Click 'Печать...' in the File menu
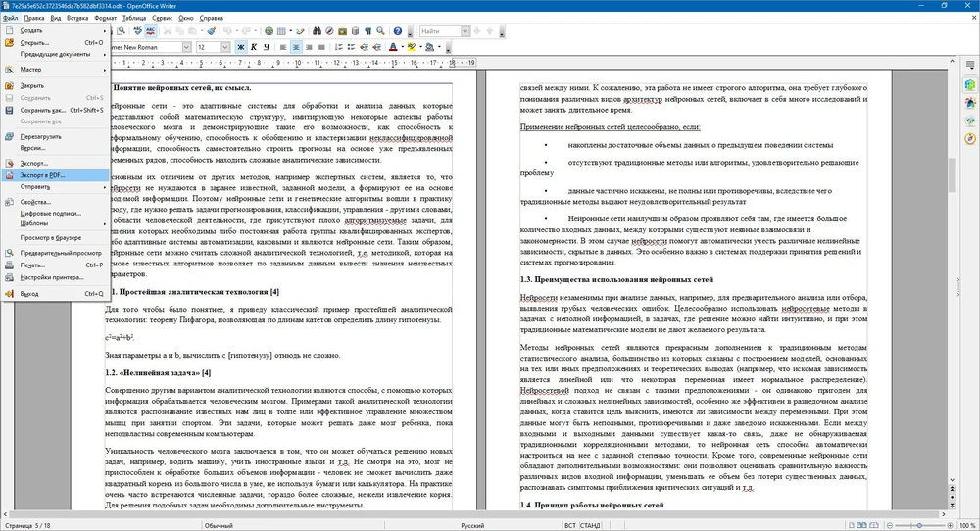Screen dimensions: 980x531 32,265
